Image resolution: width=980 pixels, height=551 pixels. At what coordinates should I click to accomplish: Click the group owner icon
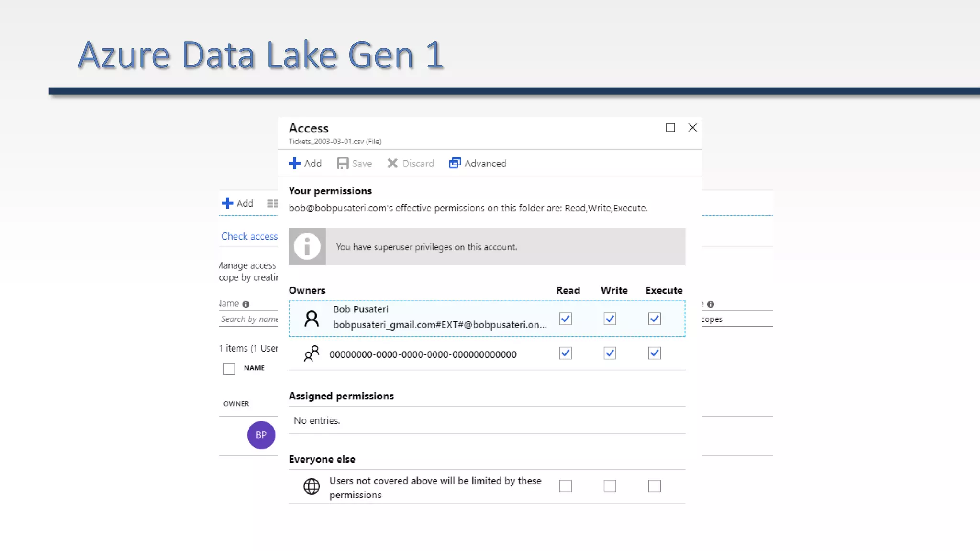(312, 354)
